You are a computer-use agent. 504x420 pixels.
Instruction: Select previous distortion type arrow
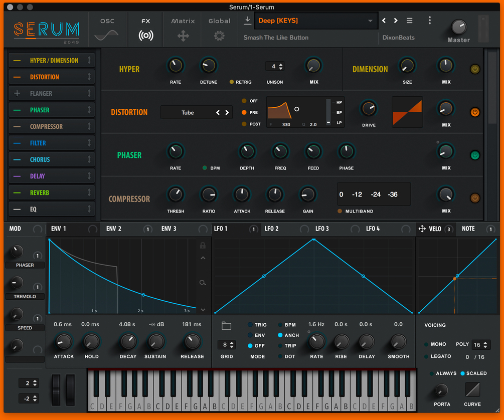click(218, 112)
